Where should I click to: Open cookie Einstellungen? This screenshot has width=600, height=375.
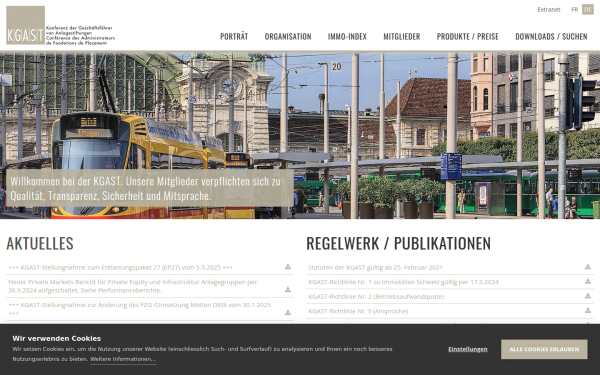(x=468, y=349)
